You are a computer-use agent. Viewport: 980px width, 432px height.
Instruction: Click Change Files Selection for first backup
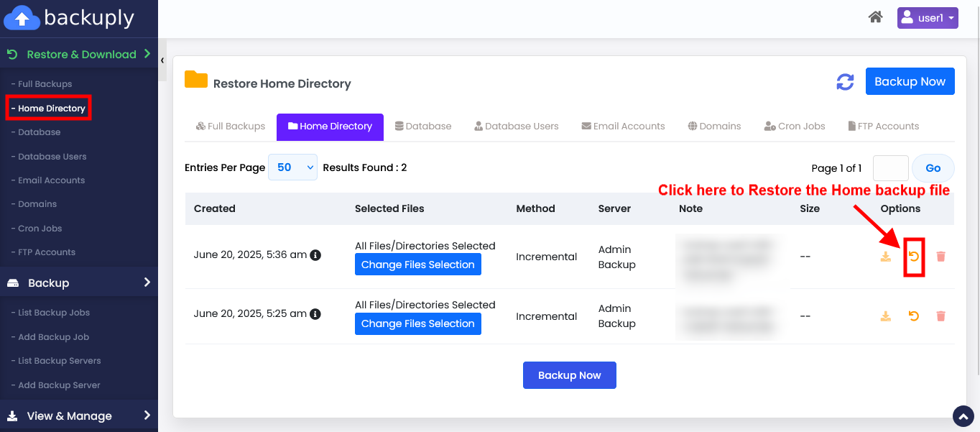point(417,265)
